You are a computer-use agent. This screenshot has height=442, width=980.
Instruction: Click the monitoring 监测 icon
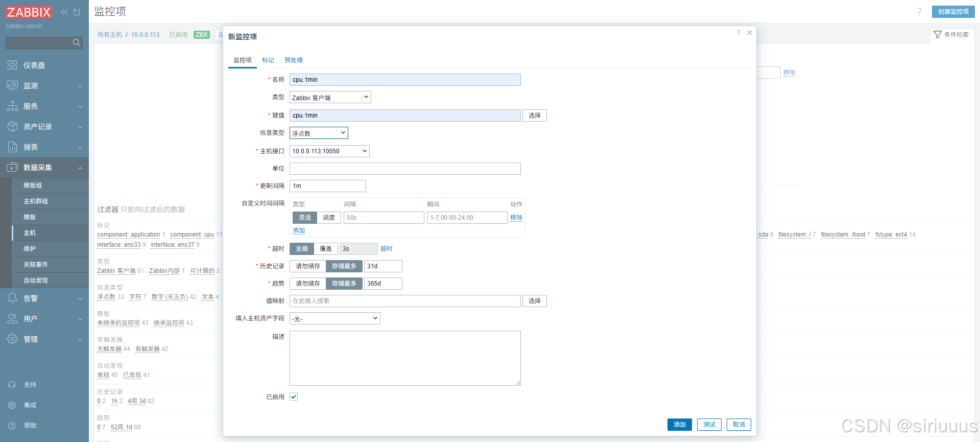click(x=12, y=85)
